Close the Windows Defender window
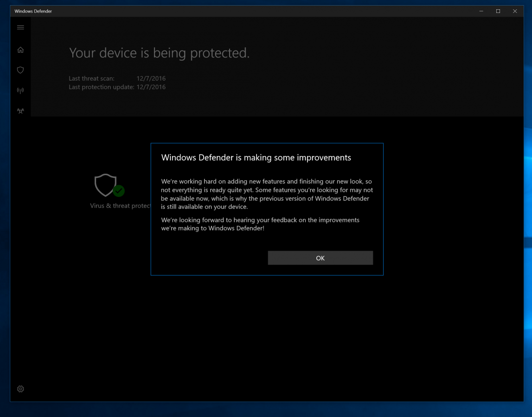Viewport: 532px width, 417px height. tap(515, 11)
